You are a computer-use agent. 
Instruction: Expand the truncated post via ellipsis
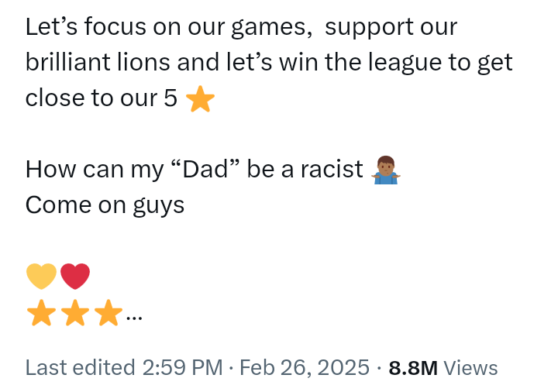tap(134, 318)
